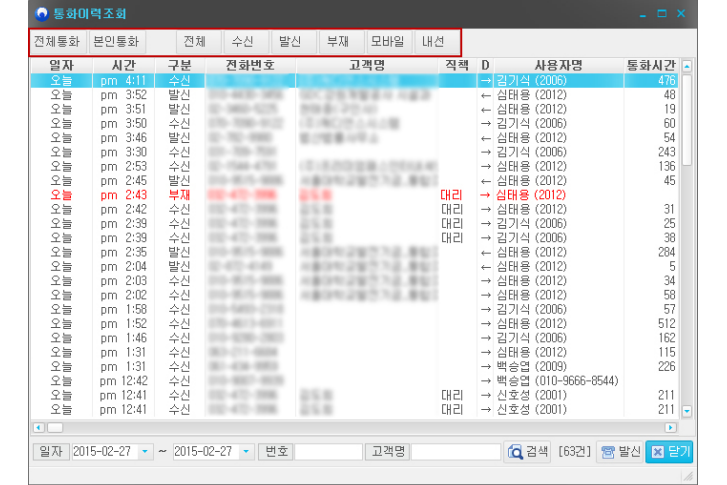Screen dimensions: 727x485
Task: Select the 전체통화 tab
Action: tap(57, 42)
